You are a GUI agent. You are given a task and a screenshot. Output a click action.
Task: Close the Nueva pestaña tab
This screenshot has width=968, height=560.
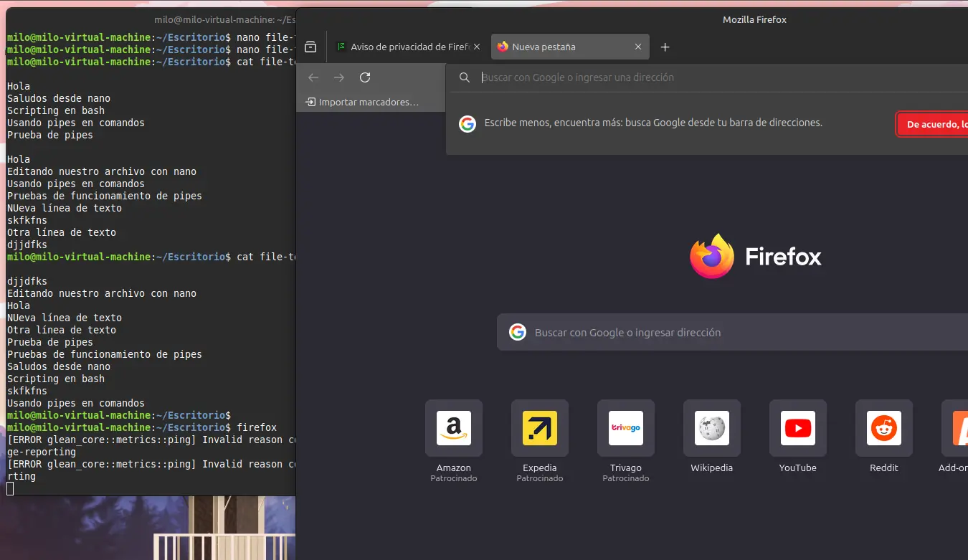click(638, 47)
